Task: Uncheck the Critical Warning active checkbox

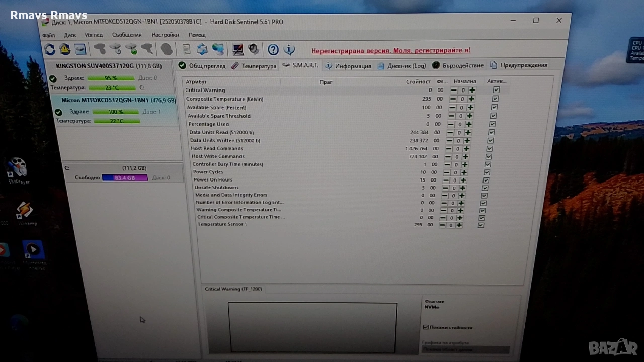Action: tap(496, 90)
